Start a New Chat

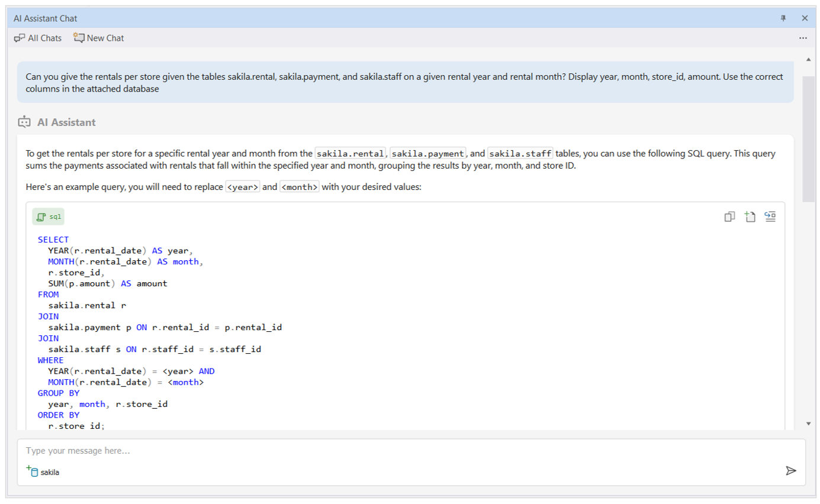pos(99,38)
